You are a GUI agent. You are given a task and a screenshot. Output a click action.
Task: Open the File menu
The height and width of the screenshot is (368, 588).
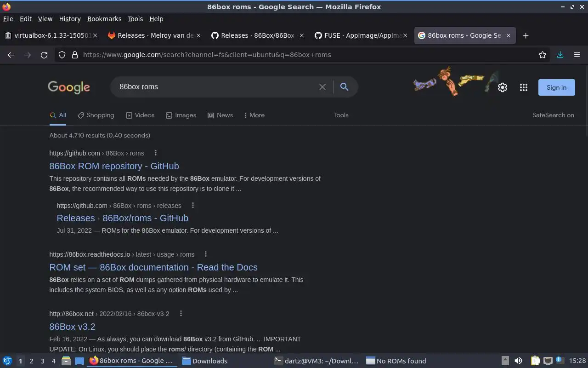coord(8,19)
